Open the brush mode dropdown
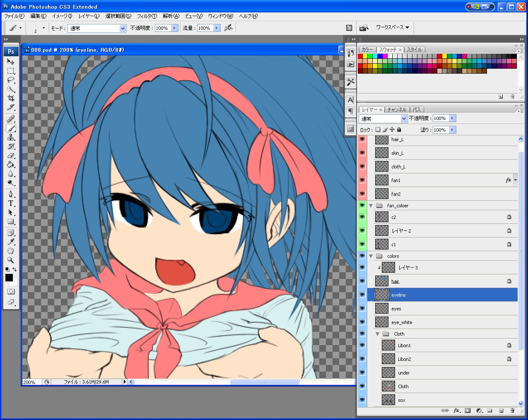This screenshot has width=528, height=420. tap(123, 28)
